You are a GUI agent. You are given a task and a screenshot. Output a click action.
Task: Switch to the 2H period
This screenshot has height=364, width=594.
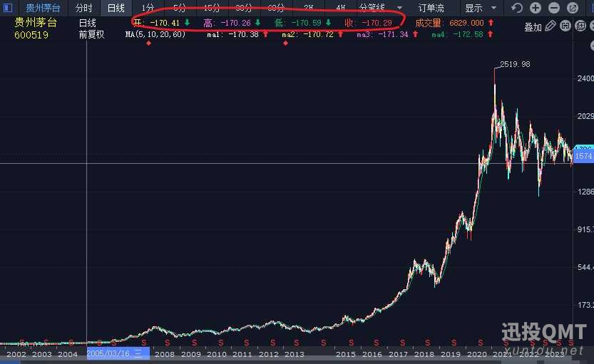point(308,8)
